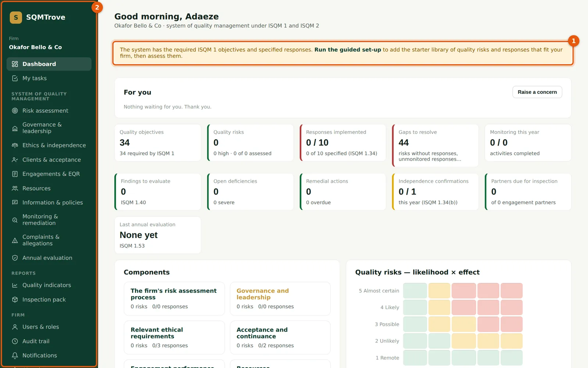Click the Almost certain top-right red risk cell

(x=512, y=291)
